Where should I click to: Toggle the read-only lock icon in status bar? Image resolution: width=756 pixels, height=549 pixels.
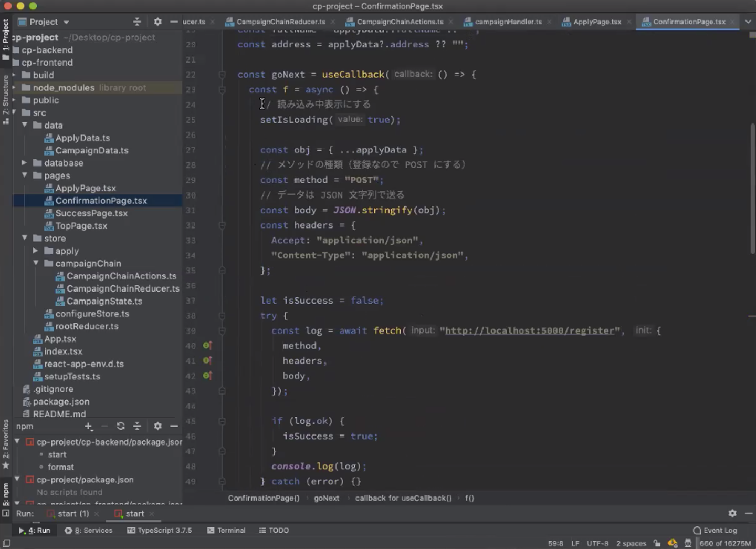(x=657, y=543)
